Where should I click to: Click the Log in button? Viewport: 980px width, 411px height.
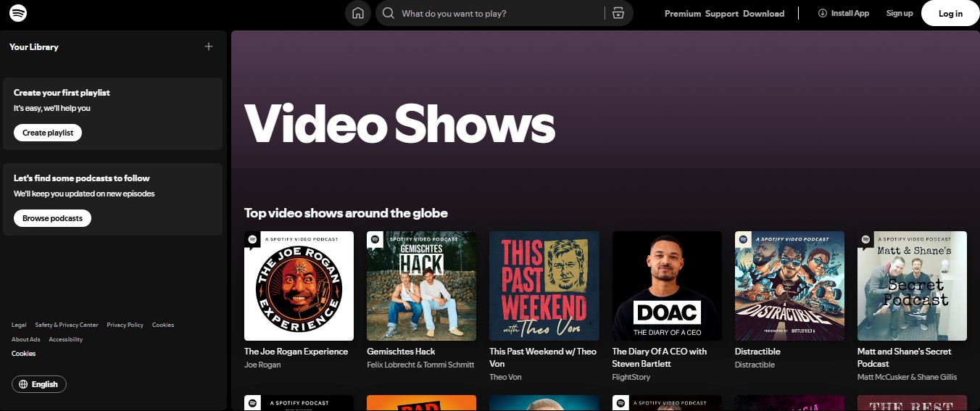[950, 13]
